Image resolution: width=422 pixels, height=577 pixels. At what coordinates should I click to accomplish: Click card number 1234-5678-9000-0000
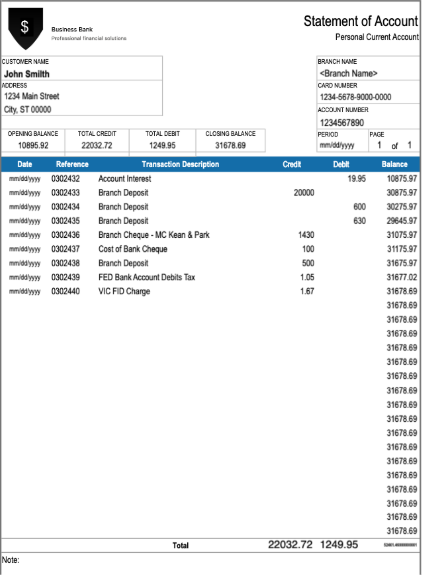[x=355, y=97]
